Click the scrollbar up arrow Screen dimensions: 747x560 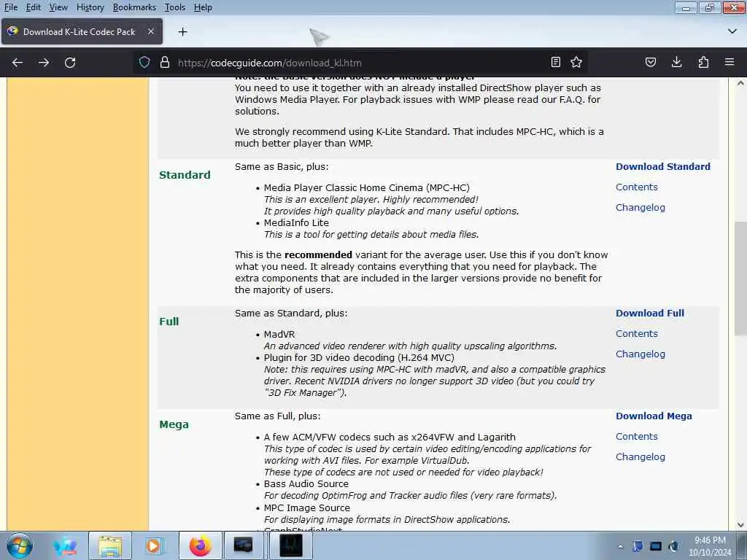click(x=740, y=83)
